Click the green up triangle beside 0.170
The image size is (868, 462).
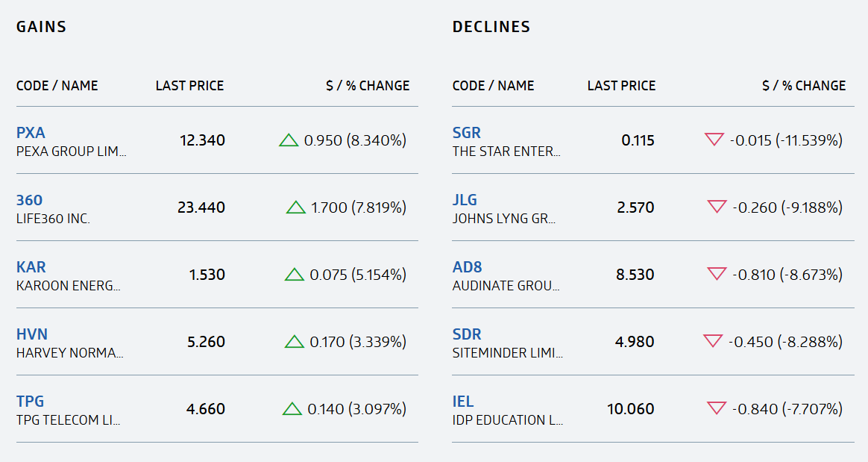click(295, 341)
